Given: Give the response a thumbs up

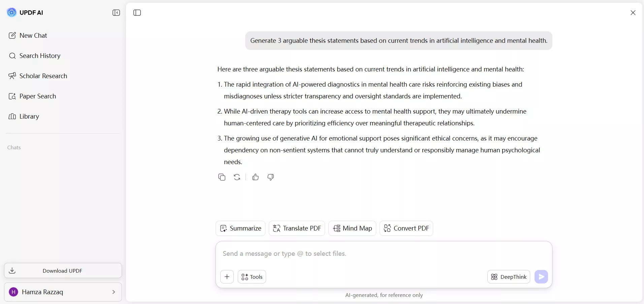Looking at the screenshot, I should (x=255, y=177).
